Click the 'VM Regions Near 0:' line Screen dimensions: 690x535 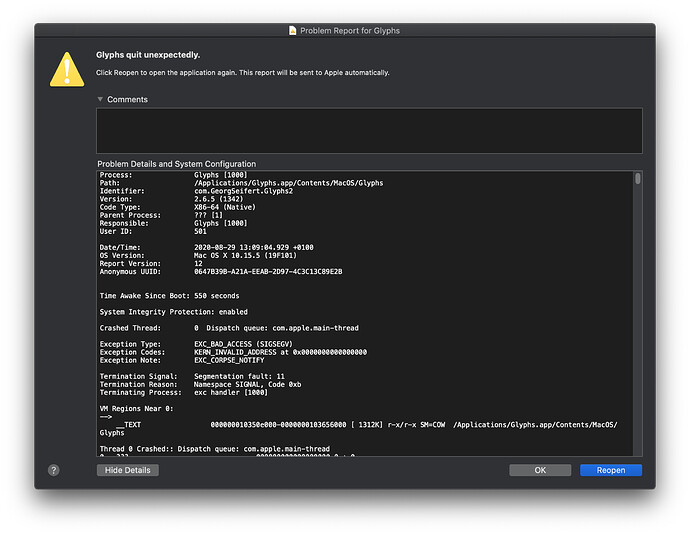(x=136, y=409)
